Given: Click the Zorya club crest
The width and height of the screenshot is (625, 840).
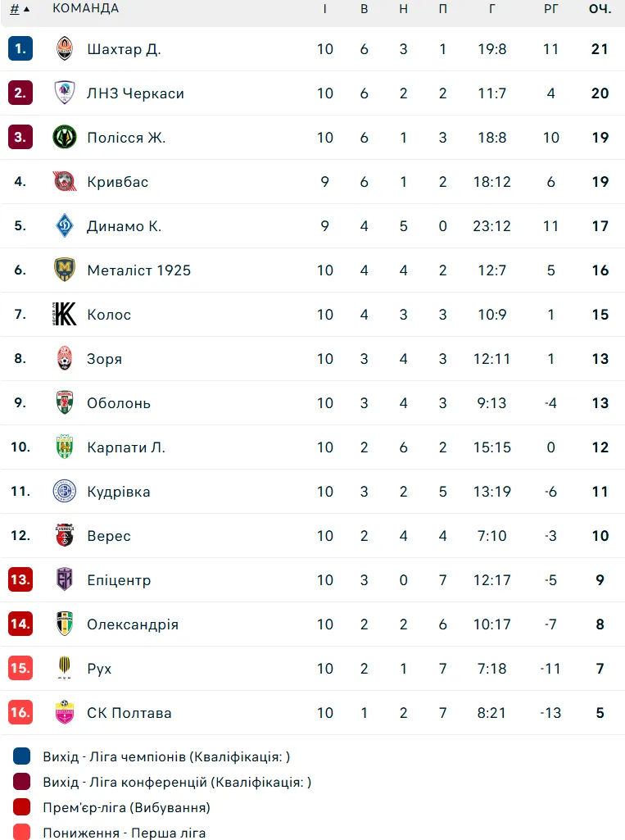Looking at the screenshot, I should point(65,359).
